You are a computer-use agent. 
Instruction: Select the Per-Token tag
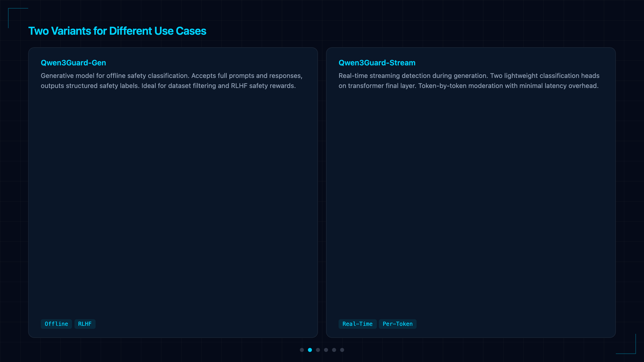click(398, 324)
